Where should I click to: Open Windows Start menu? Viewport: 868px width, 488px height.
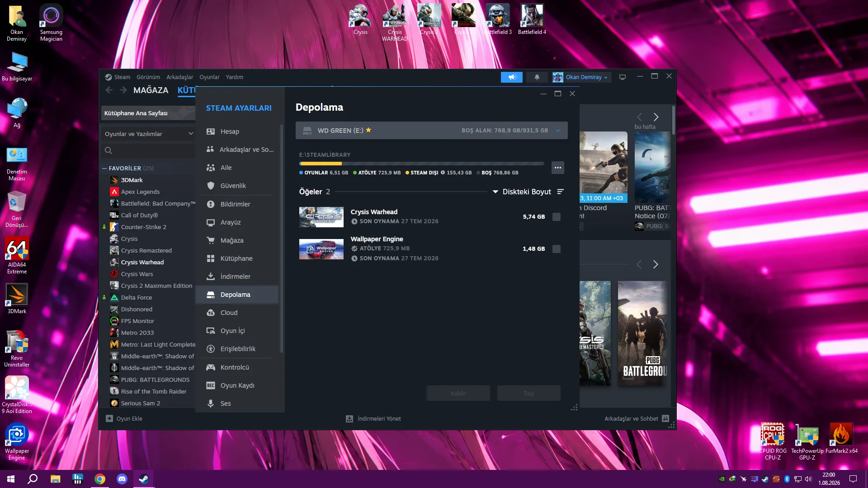[11, 479]
